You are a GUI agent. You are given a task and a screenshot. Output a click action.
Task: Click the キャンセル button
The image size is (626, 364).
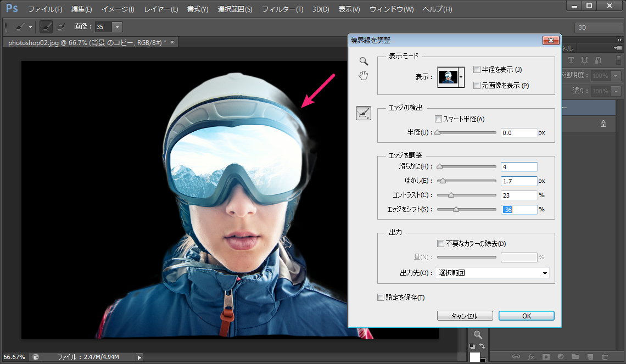coord(465,316)
